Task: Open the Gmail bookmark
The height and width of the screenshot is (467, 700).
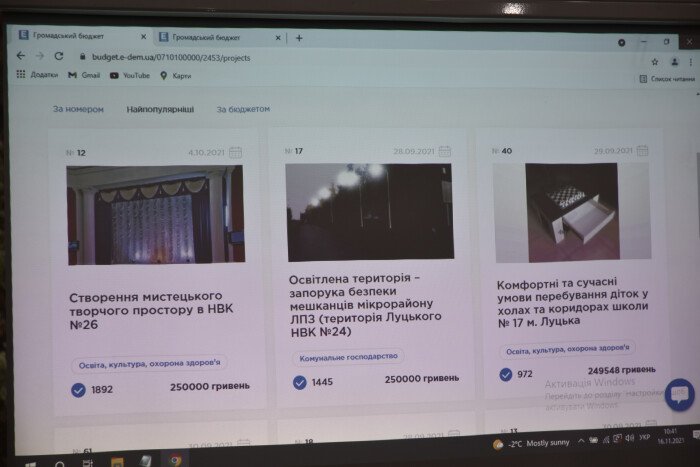Action: (x=84, y=75)
